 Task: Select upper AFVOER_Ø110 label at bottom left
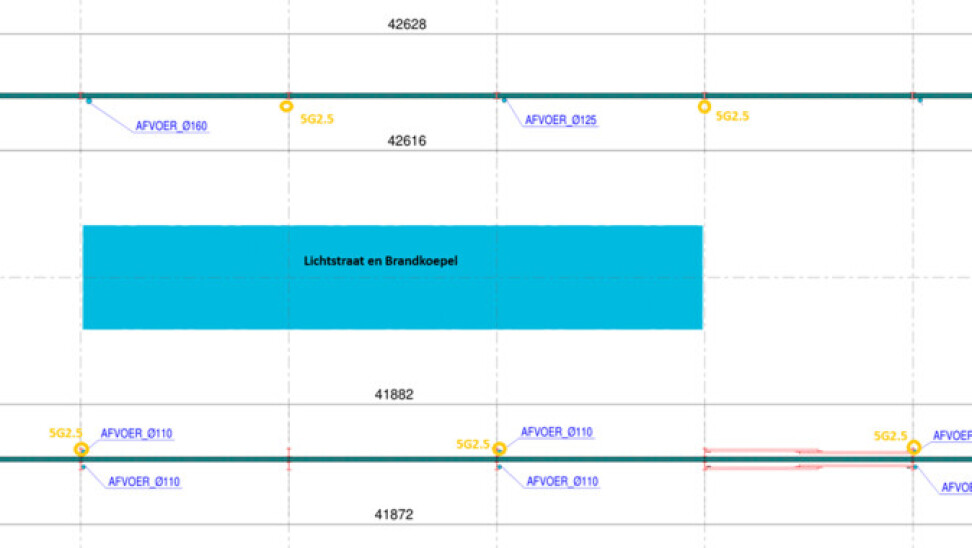[136, 434]
